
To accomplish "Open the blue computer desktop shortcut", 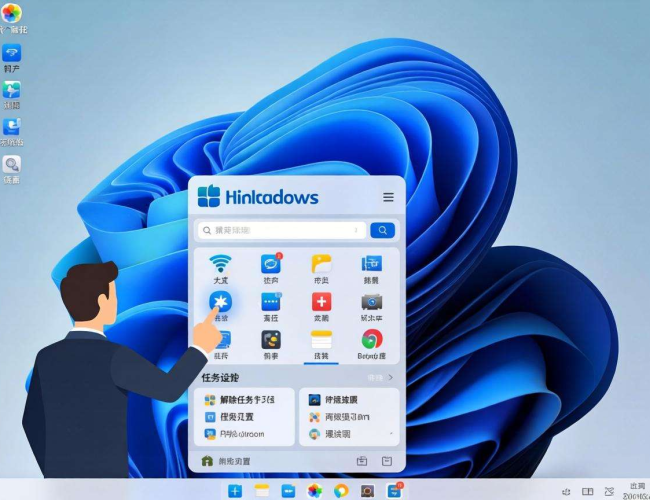I will click(x=12, y=127).
